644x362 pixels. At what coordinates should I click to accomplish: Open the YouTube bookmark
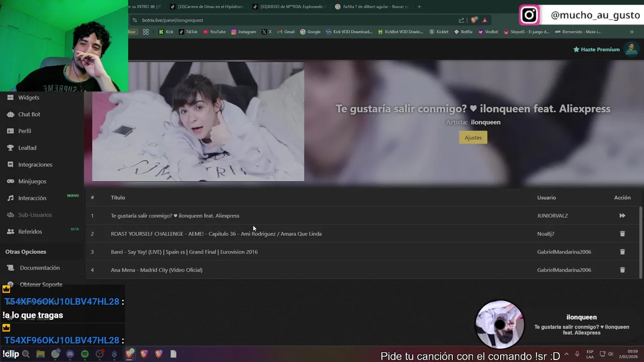click(214, 32)
